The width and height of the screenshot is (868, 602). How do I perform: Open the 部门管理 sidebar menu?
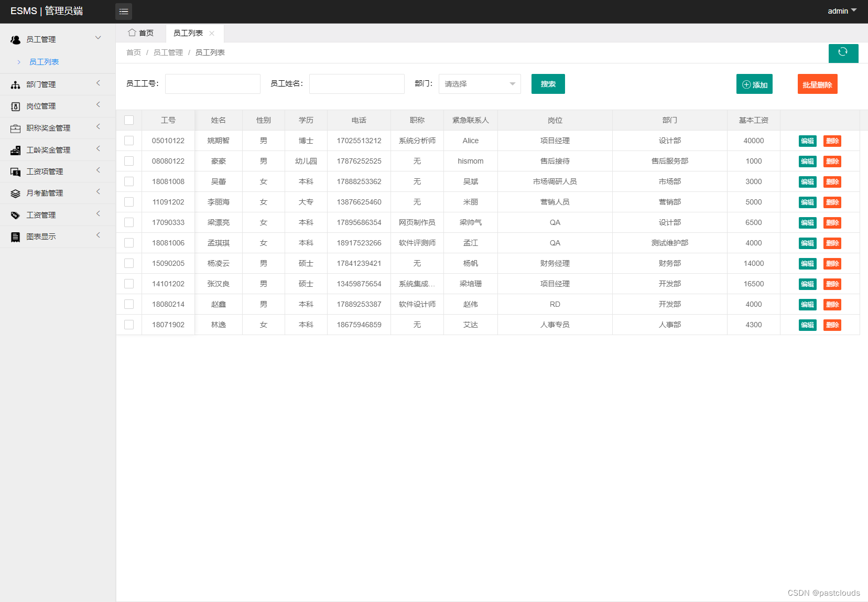(x=58, y=84)
